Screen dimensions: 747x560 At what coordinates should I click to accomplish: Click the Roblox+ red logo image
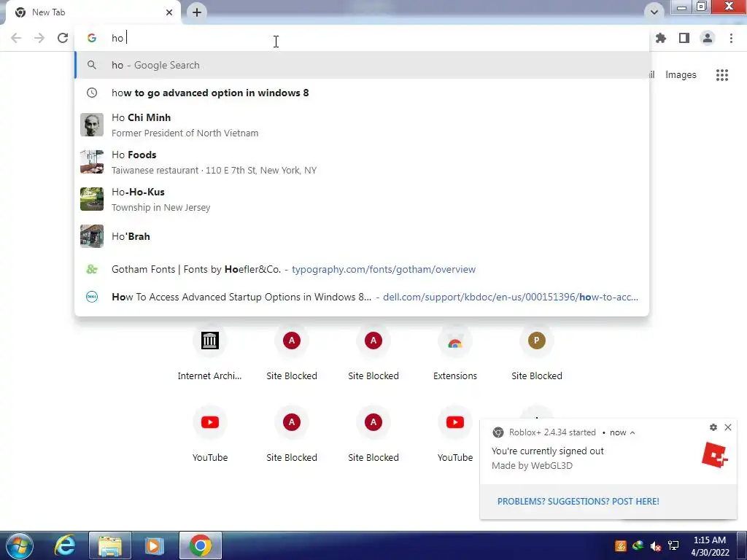point(715,456)
